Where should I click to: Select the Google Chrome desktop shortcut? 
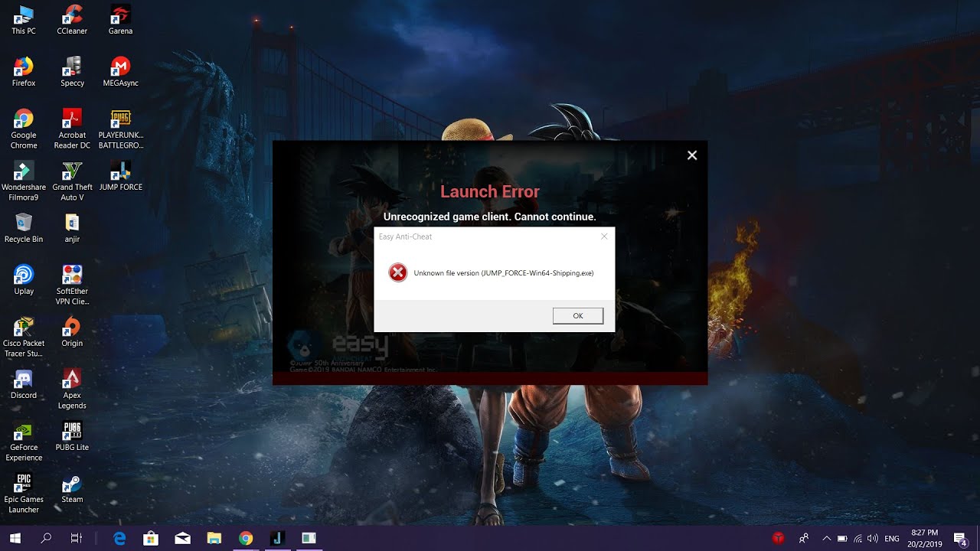[x=24, y=129]
